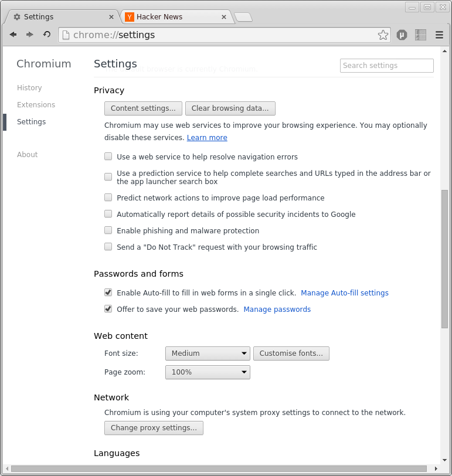The image size is (452, 476).
Task: Follow the Learn more link
Action: [x=207, y=138]
